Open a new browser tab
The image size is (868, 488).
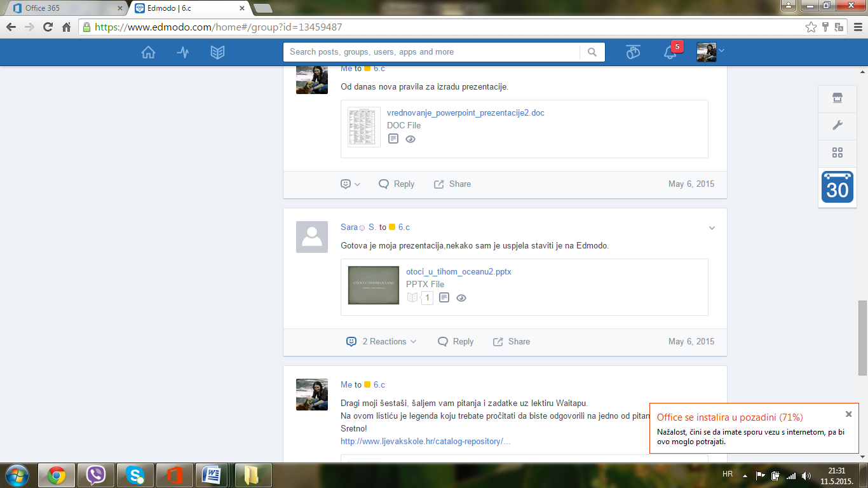click(262, 8)
